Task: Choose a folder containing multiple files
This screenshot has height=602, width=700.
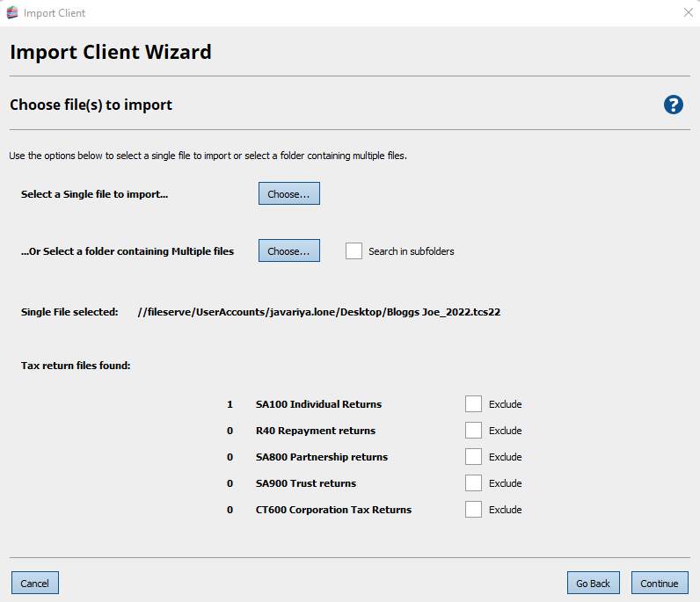Action: [x=288, y=251]
